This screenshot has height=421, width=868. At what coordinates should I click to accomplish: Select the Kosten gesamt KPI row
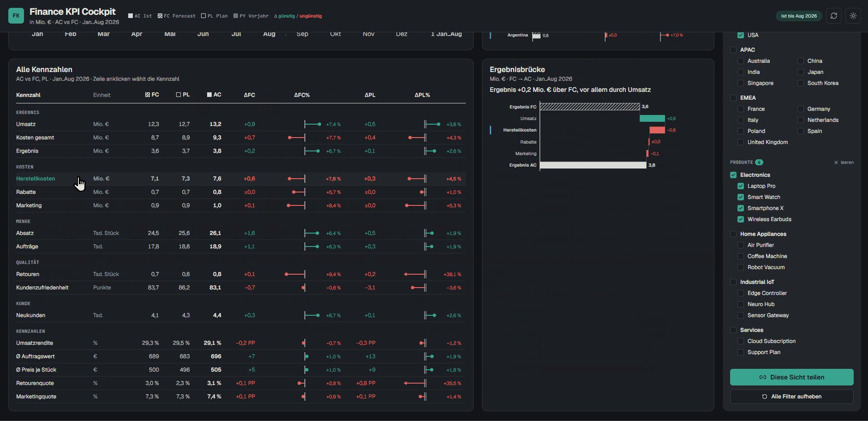pos(241,138)
